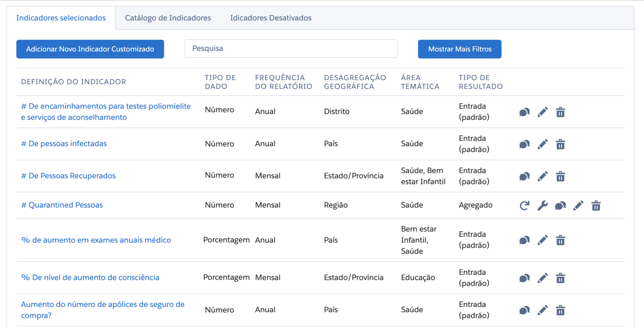644x328 pixels.
Task: Select Porcentagem cell in exames anuais row
Action: (226, 240)
